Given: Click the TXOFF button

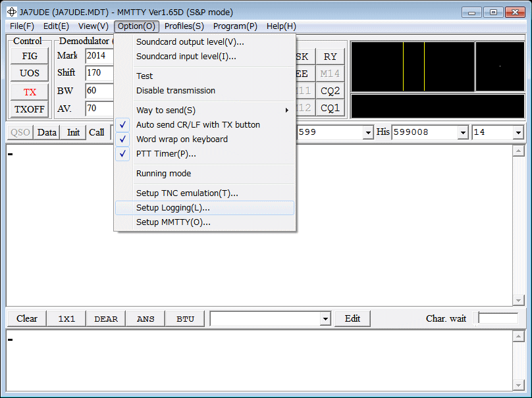Looking at the screenshot, I should click(30, 109).
